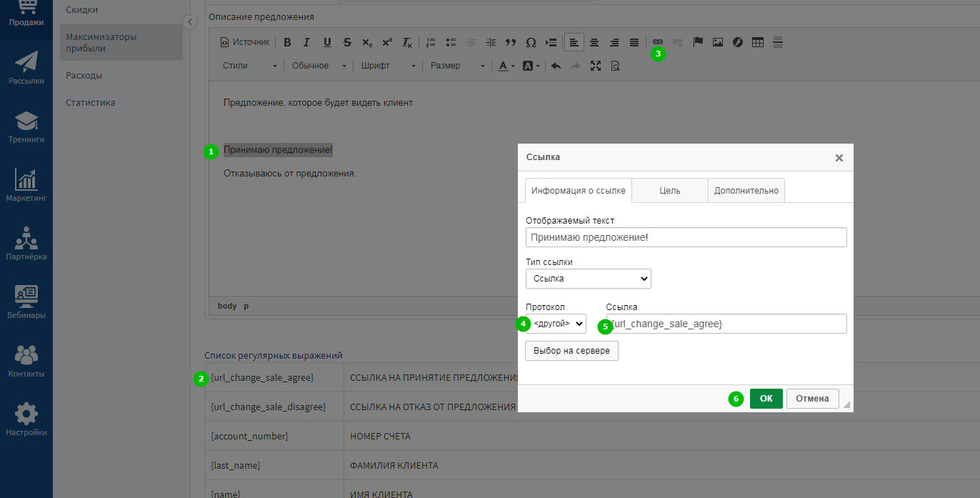Screen dimensions: 980x498
Task: Click the insert link chain icon
Action: coord(658,42)
